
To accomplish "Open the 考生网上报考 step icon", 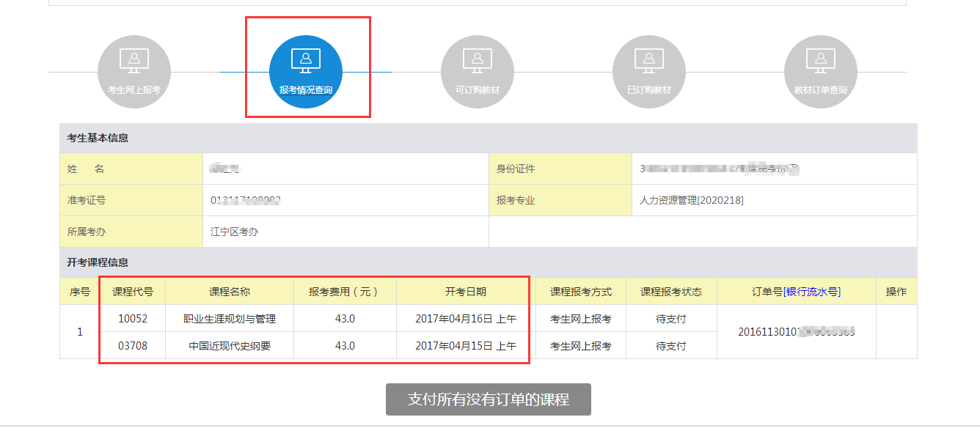I will [x=134, y=72].
